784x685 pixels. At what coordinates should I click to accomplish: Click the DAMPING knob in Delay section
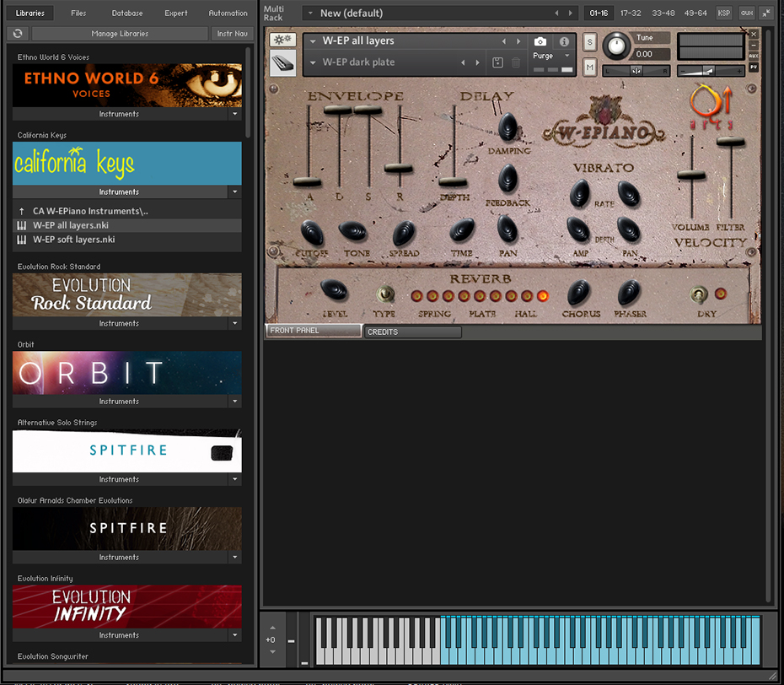(508, 127)
